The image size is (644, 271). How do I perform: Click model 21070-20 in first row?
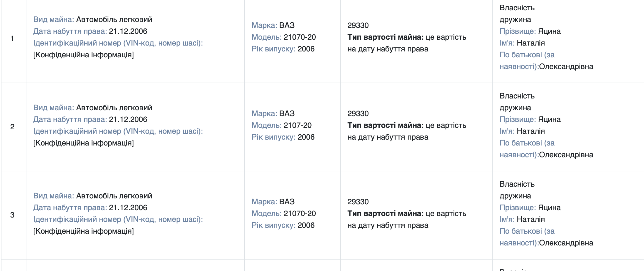[300, 37]
